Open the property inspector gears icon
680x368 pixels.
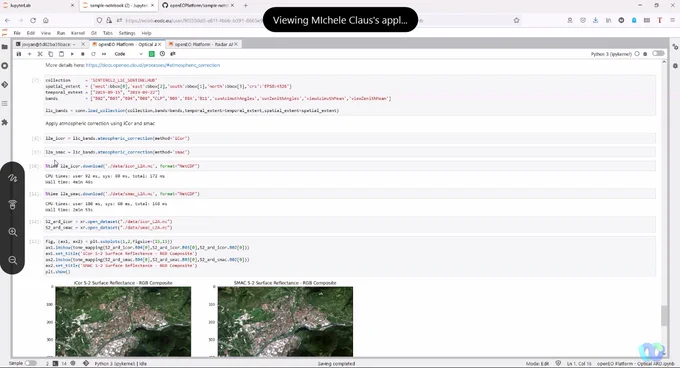point(675,47)
